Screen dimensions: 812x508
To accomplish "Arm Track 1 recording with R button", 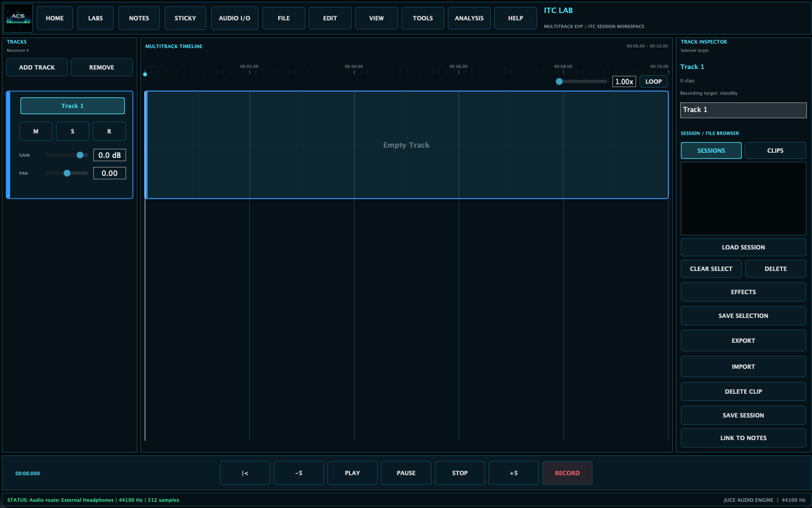I will click(109, 131).
